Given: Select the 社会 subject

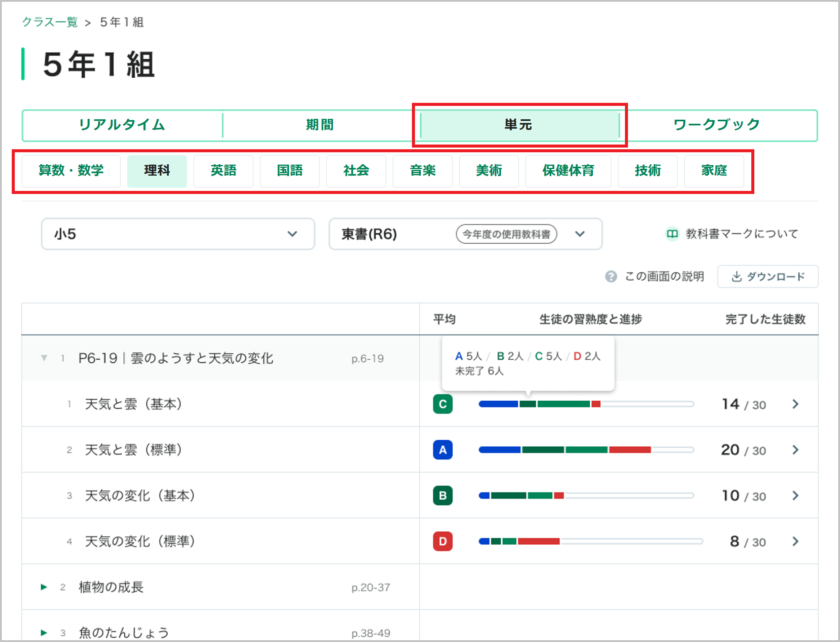Looking at the screenshot, I should 356,171.
